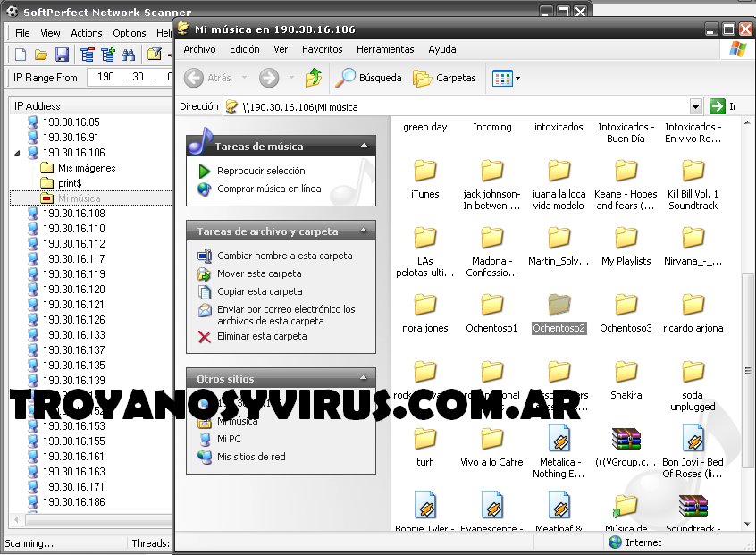
Task: Open the Favoritos menu
Action: (x=322, y=49)
